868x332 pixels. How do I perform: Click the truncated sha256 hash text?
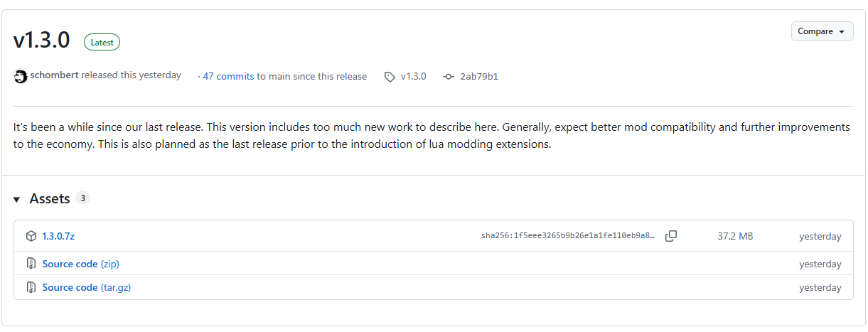(568, 236)
